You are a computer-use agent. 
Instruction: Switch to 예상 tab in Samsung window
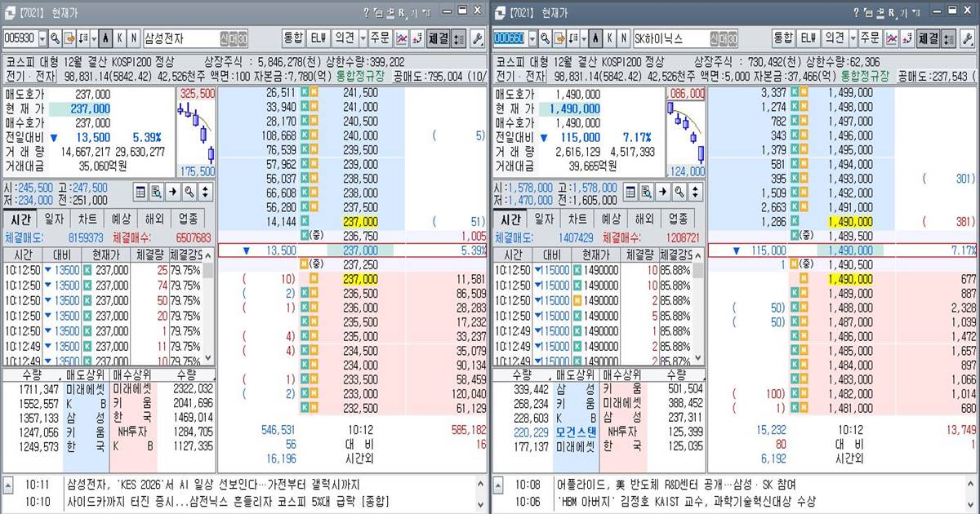click(120, 219)
